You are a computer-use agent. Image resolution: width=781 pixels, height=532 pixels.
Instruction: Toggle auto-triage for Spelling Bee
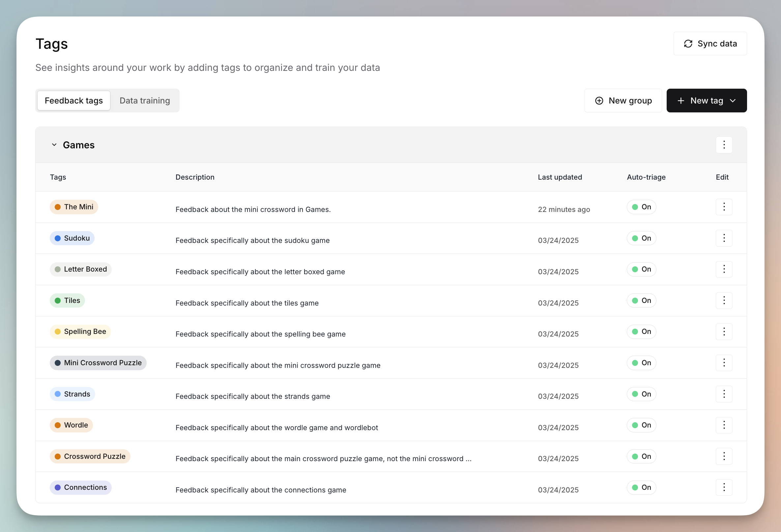tap(641, 332)
